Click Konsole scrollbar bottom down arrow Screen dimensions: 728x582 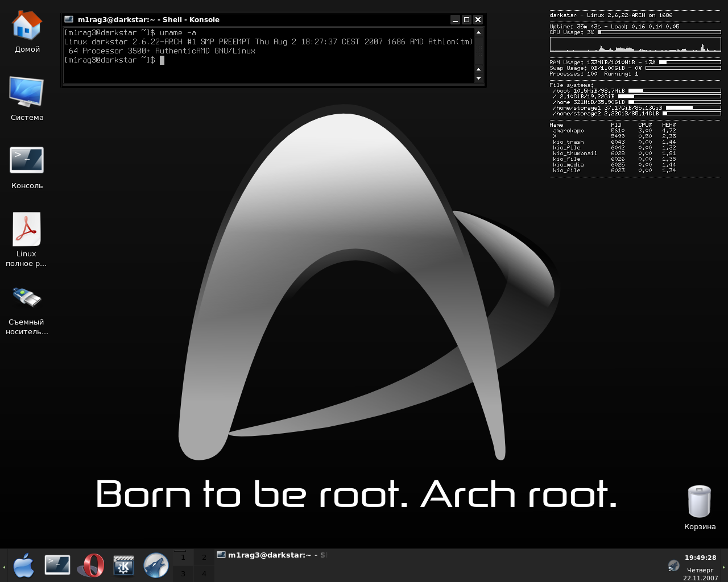tap(478, 78)
